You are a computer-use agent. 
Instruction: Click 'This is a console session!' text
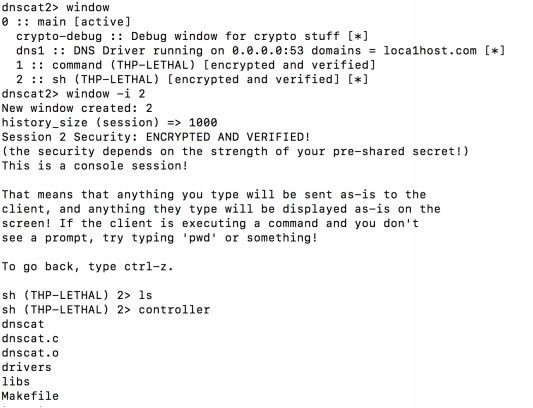click(95, 166)
